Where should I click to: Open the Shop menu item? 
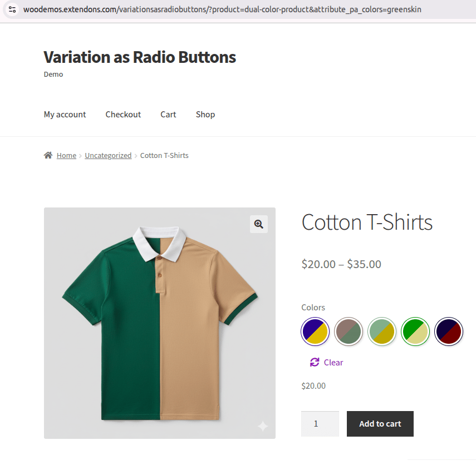205,115
